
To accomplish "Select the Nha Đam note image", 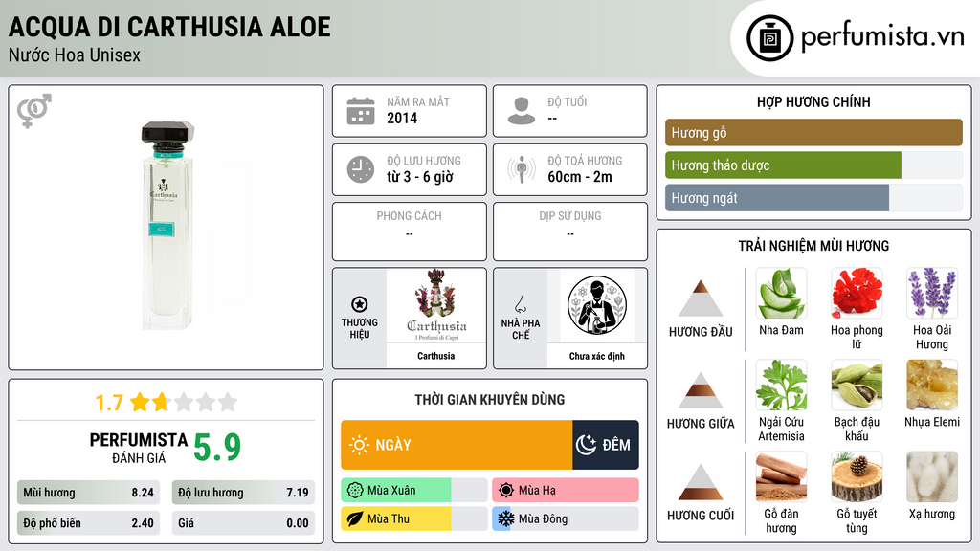I will tap(781, 294).
